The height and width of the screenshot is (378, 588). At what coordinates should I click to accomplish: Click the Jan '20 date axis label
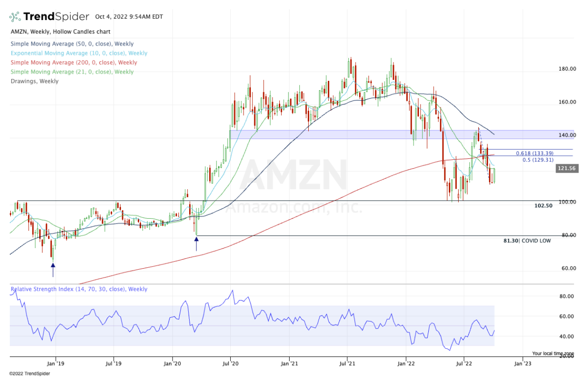(172, 364)
